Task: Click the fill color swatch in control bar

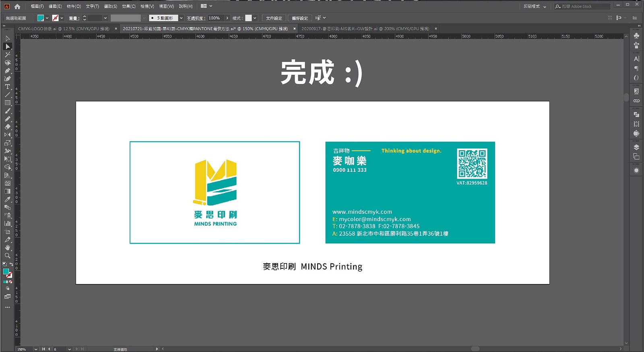Action: (x=41, y=18)
